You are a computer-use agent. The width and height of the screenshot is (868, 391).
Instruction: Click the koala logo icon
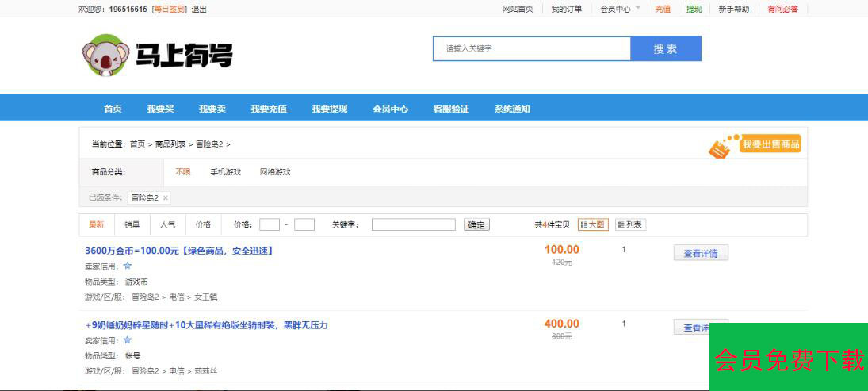click(x=105, y=56)
